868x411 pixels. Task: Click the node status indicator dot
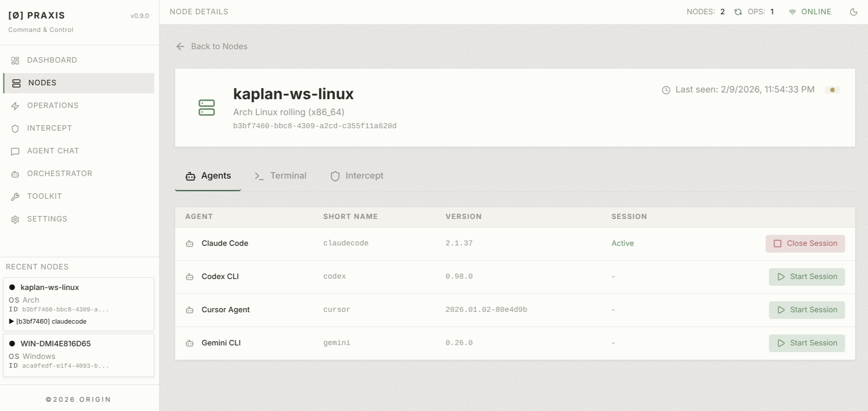tap(832, 90)
